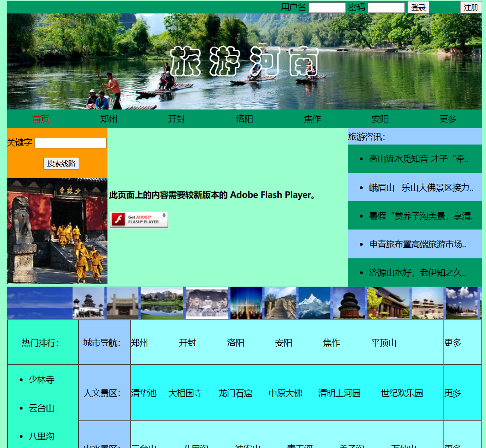Click the 安阳 link in city navigation
Viewport: 486px width, 448px height.
point(284,343)
